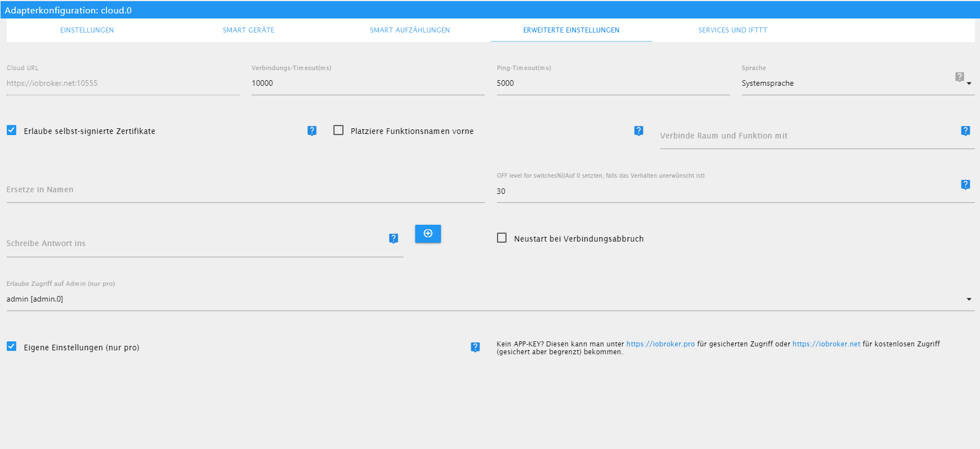Toggle Erlaube selbst-signierte Zertifikate checkbox

11,130
